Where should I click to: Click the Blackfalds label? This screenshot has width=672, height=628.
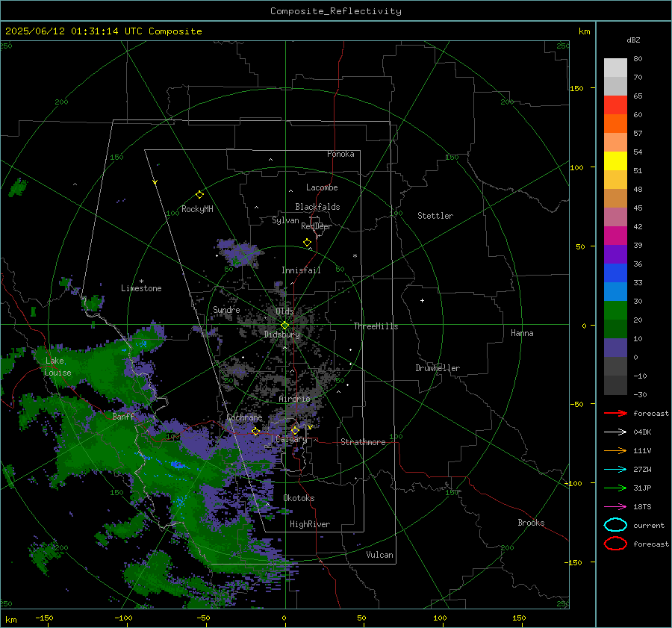pos(317,207)
